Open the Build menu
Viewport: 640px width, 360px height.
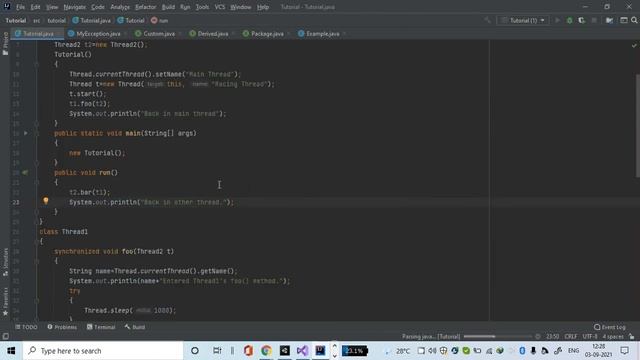(168, 7)
